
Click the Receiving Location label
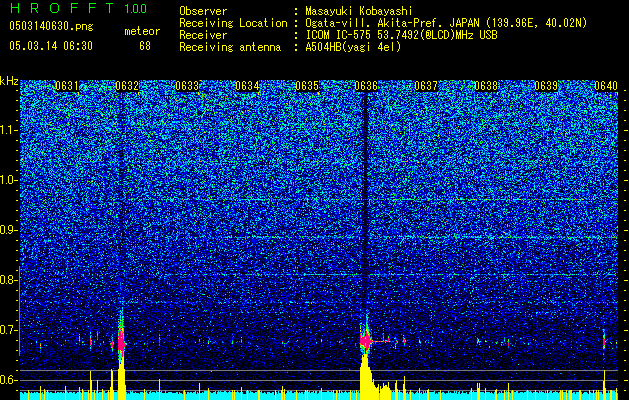click(x=233, y=23)
